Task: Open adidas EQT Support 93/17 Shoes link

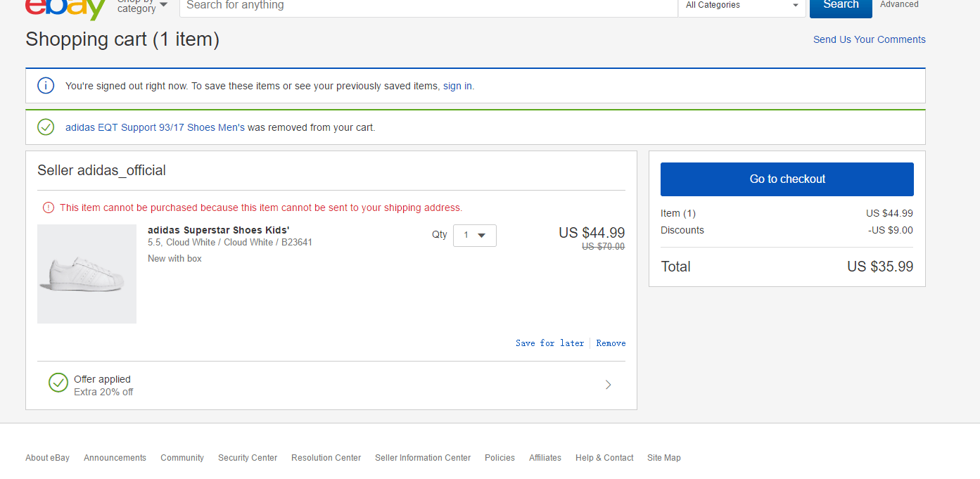Action: [x=155, y=127]
